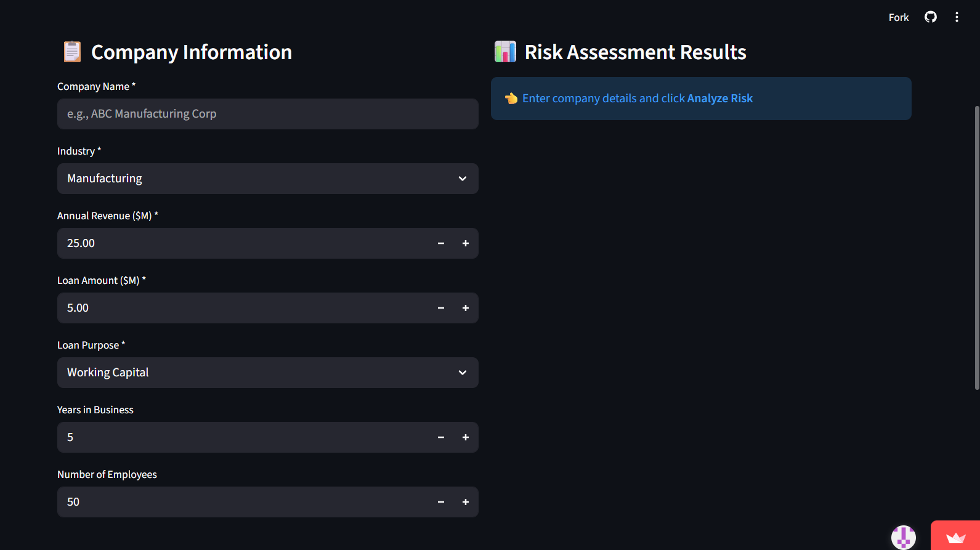Decrease Years in Business value

pos(441,437)
